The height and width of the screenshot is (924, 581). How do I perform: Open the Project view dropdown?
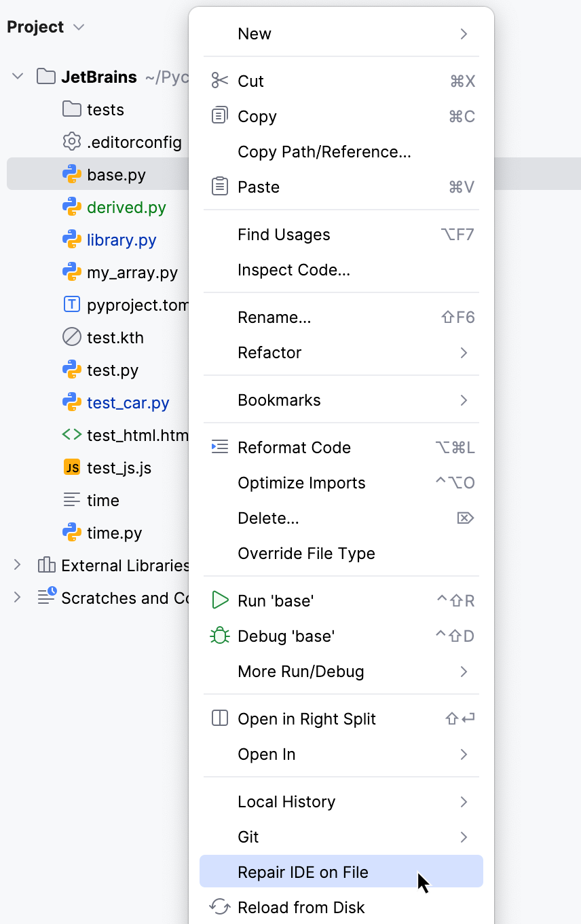tap(78, 27)
